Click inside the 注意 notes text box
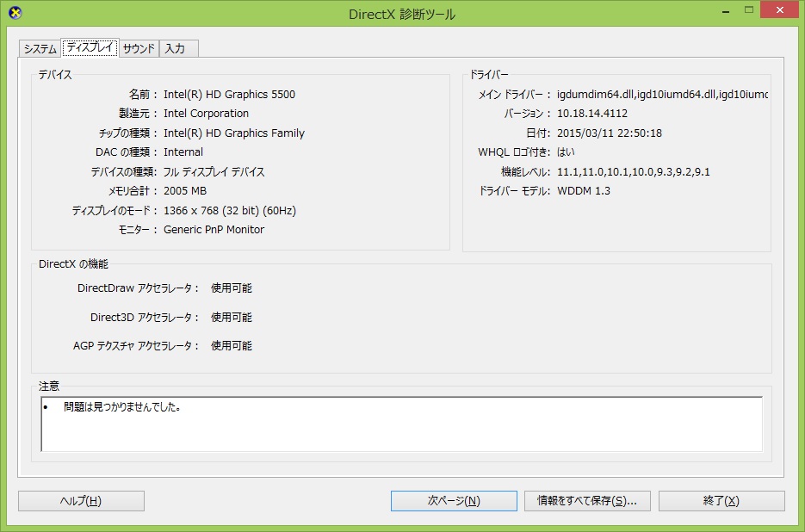The width and height of the screenshot is (805, 532). [x=401, y=424]
